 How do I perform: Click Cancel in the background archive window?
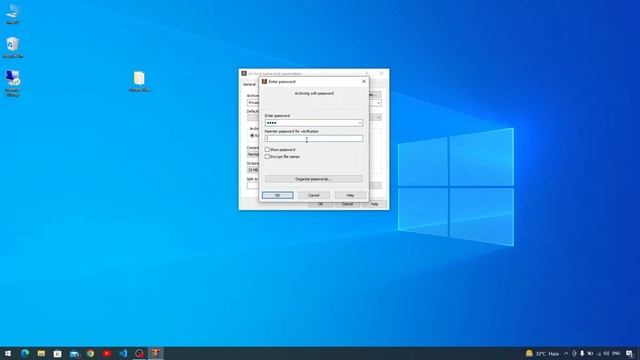click(x=347, y=204)
